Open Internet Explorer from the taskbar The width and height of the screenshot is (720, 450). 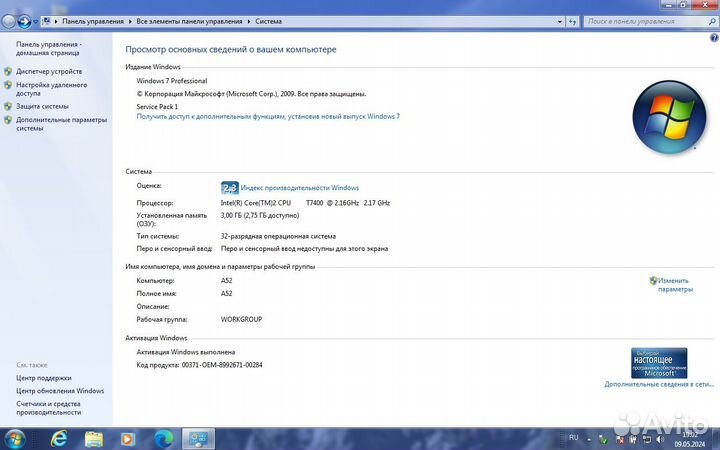click(59, 438)
